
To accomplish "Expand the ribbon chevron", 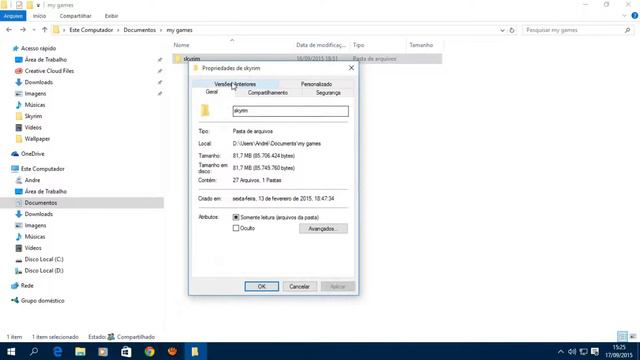I will [x=624, y=16].
